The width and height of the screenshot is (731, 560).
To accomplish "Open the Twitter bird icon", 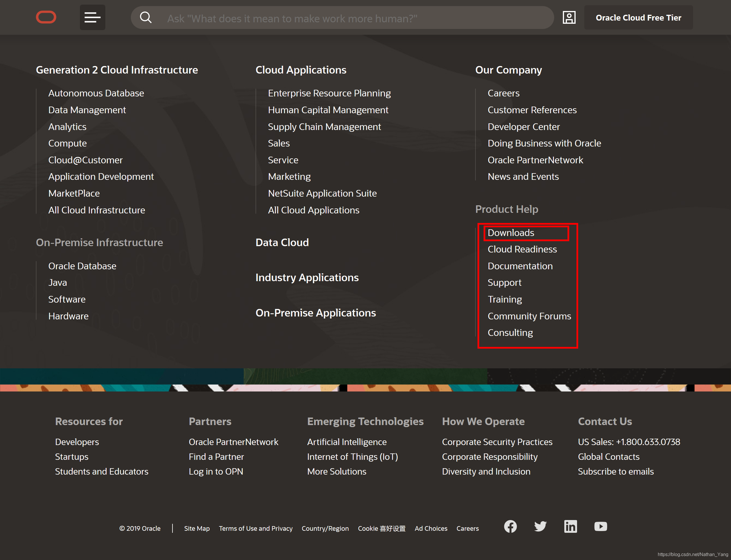I will 540,527.
